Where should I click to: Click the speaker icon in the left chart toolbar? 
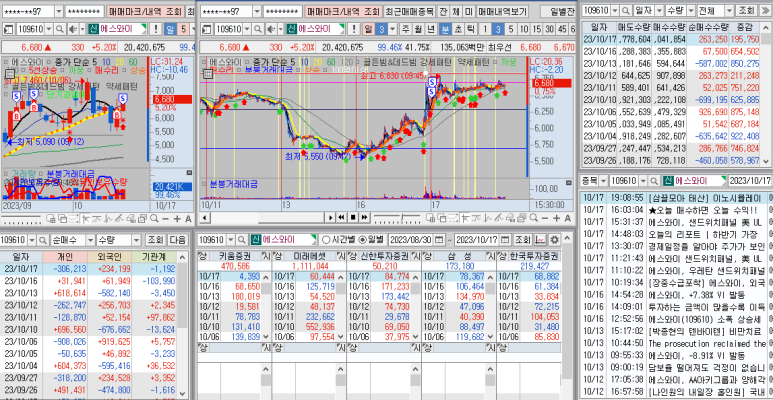pos(71,29)
